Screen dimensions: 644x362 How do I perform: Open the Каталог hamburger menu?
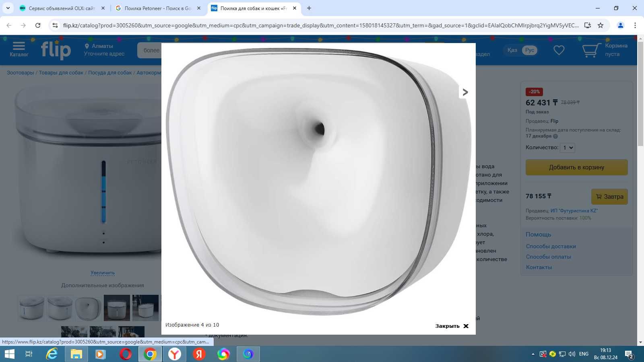click(19, 49)
